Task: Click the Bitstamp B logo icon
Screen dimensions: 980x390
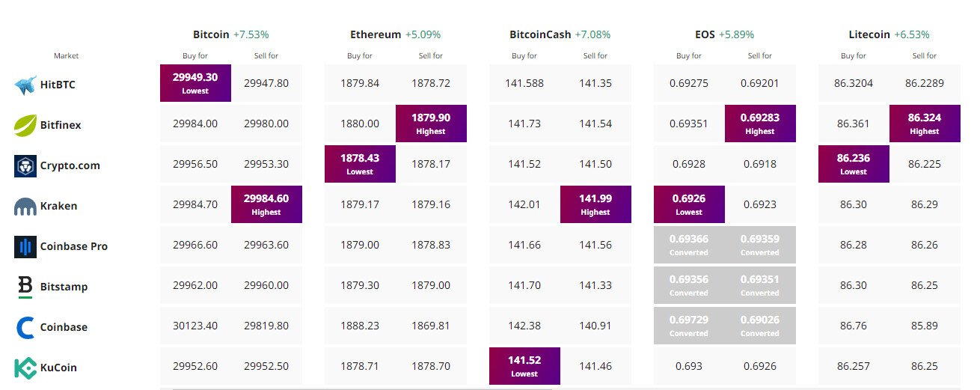Action: click(x=25, y=287)
